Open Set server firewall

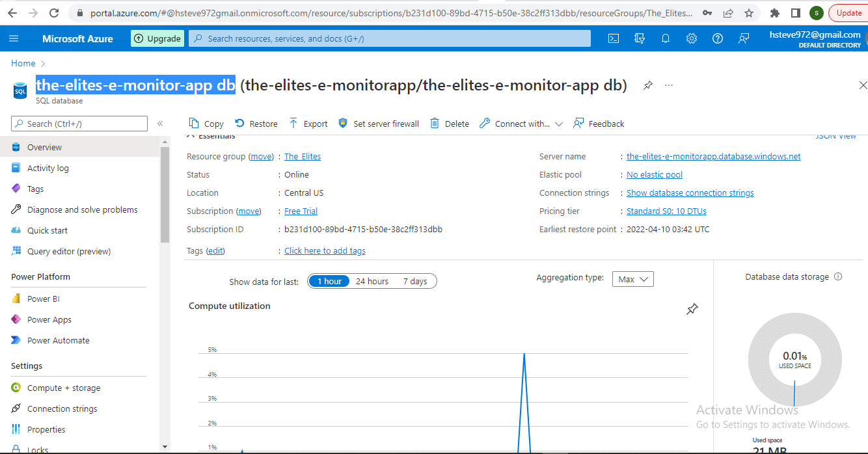(379, 124)
